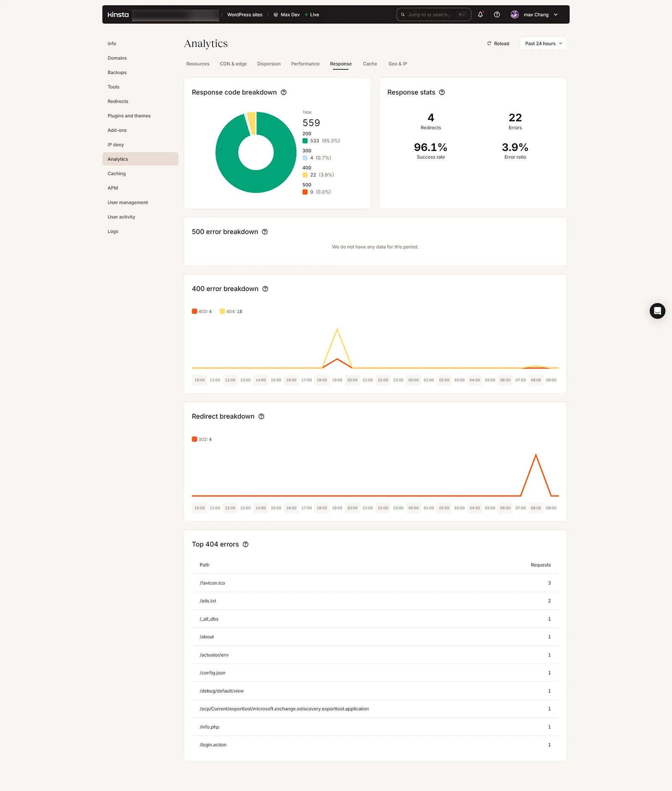Click the /debug/default/view path
The width and height of the screenshot is (672, 791).
pos(222,691)
